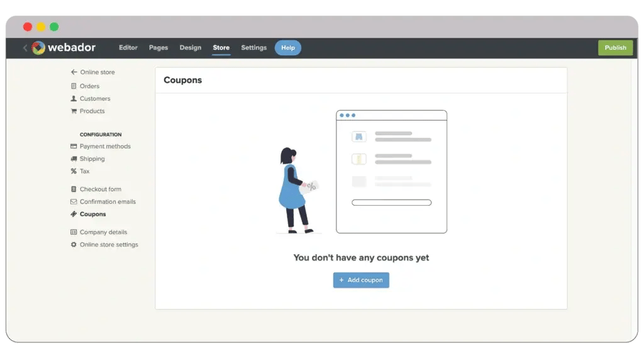Open the Checkout form page
Viewport: 644px width, 358px height.
coord(100,189)
